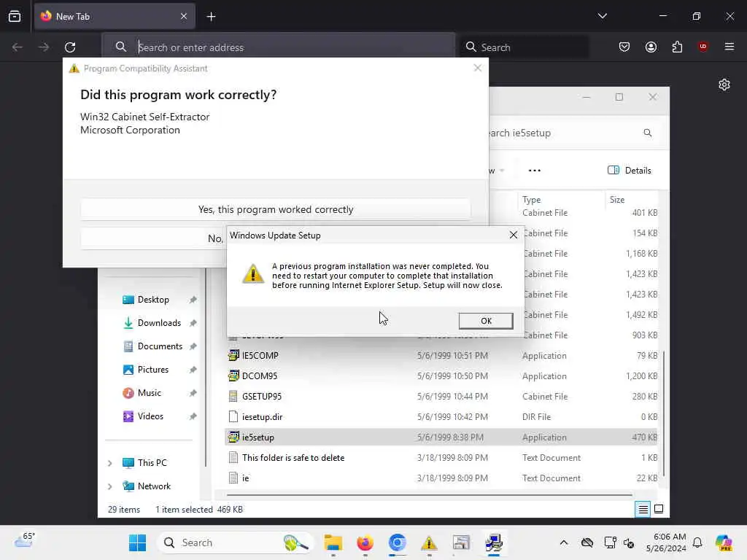The image size is (747, 560).
Task: Unpin Videos using its pin icon
Action: (x=193, y=416)
